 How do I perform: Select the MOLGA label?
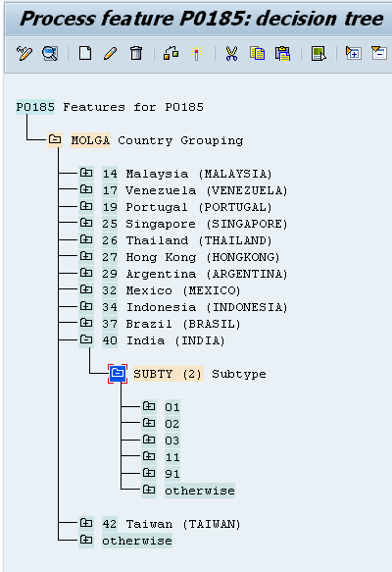pos(90,140)
